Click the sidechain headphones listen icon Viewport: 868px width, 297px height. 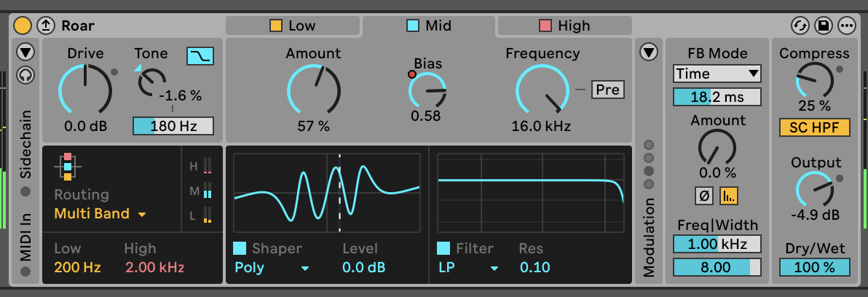point(25,75)
